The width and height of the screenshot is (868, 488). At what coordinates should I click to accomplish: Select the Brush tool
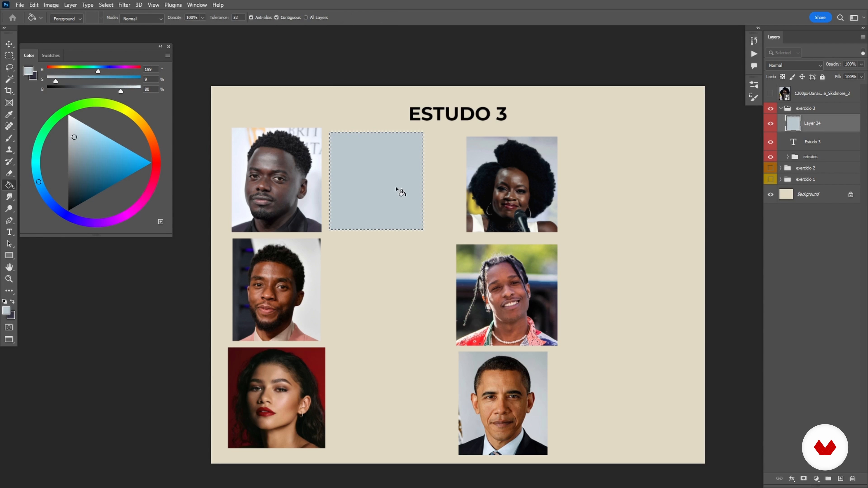[x=9, y=138]
